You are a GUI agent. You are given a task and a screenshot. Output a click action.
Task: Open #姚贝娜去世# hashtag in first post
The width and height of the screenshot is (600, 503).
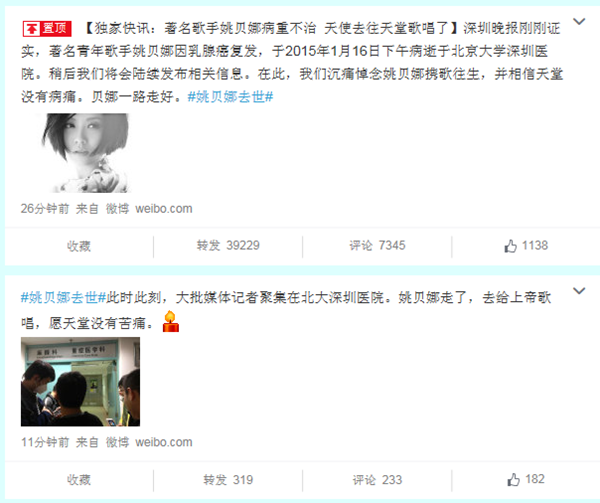click(230, 97)
